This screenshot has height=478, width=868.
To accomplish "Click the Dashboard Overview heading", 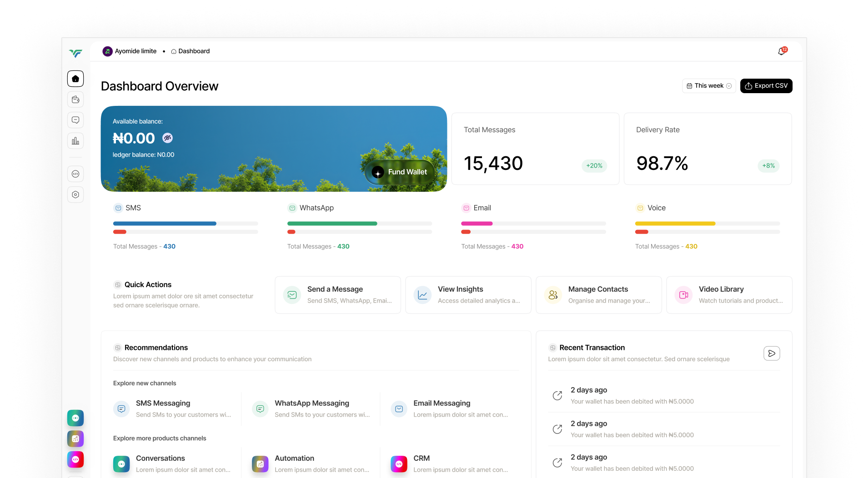I will [x=160, y=86].
